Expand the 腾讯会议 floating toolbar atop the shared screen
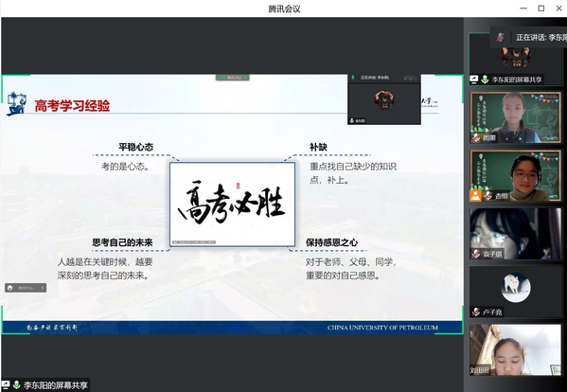The image size is (567, 392). coord(233,78)
